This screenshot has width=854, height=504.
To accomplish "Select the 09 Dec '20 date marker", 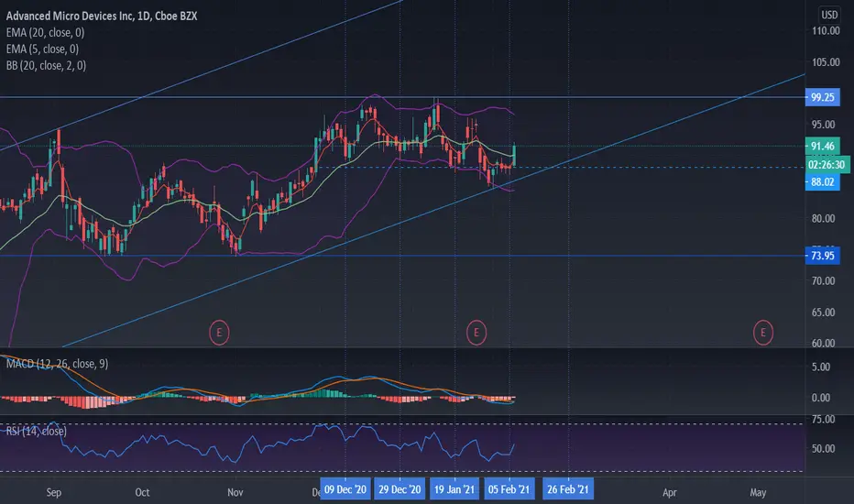I will [x=345, y=489].
